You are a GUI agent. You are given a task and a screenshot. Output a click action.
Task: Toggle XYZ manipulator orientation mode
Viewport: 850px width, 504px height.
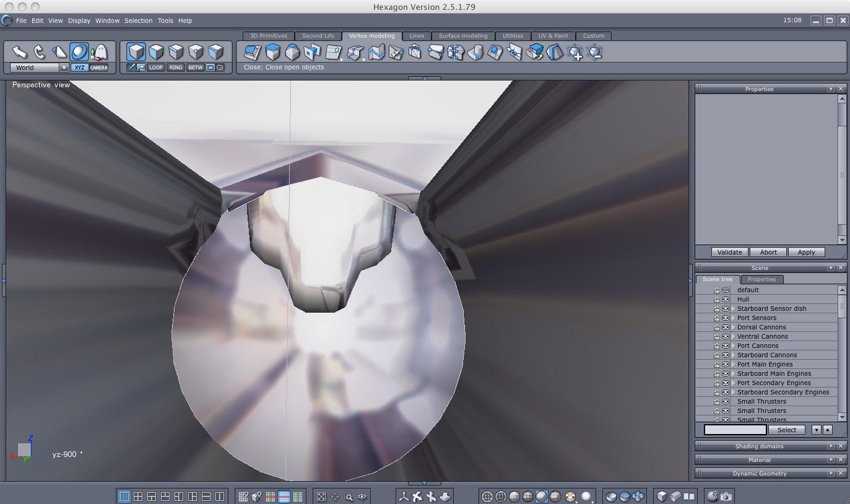tap(79, 67)
